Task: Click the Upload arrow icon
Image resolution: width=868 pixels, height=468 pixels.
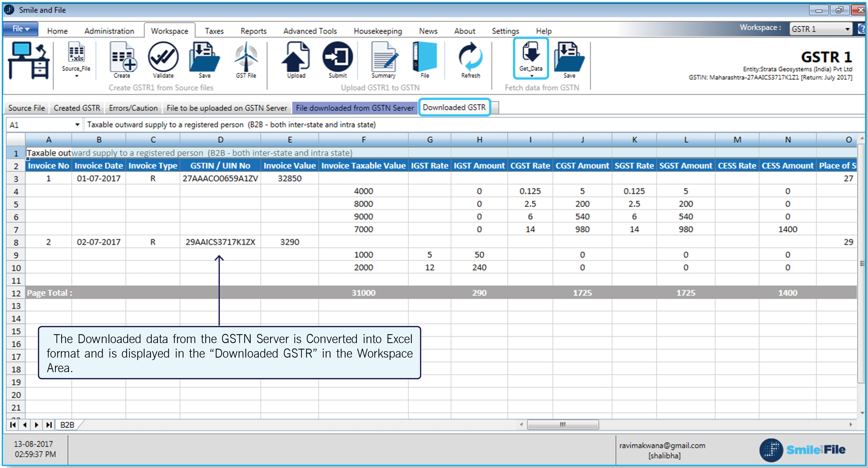Action: pos(296,57)
